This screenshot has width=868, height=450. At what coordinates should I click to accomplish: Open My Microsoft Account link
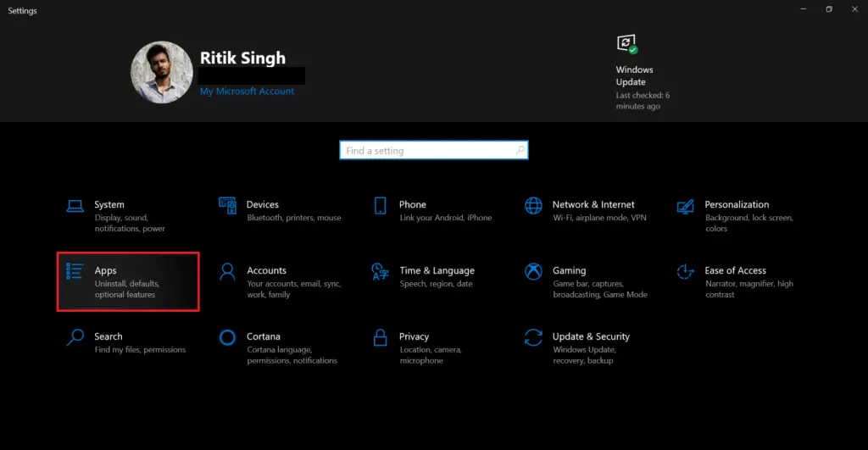[x=247, y=92]
